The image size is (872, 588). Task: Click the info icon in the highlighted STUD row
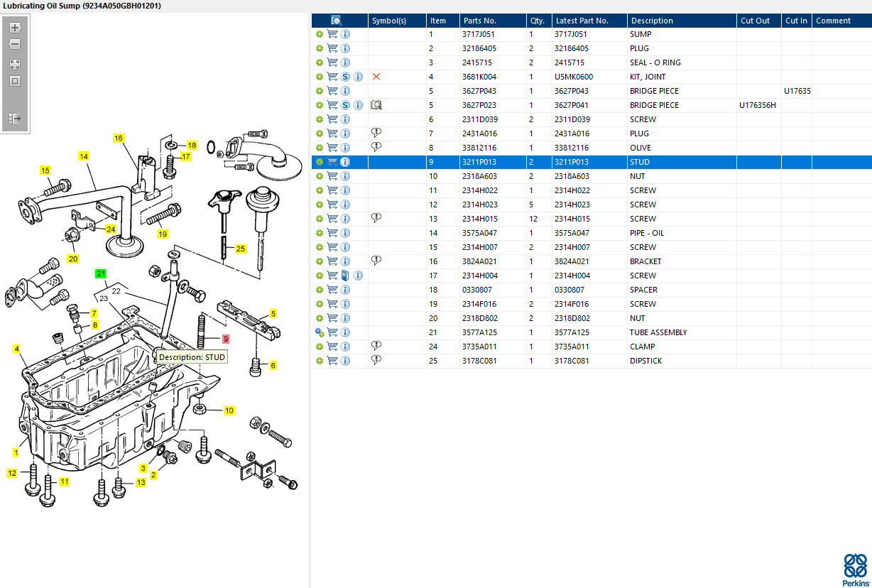[345, 162]
